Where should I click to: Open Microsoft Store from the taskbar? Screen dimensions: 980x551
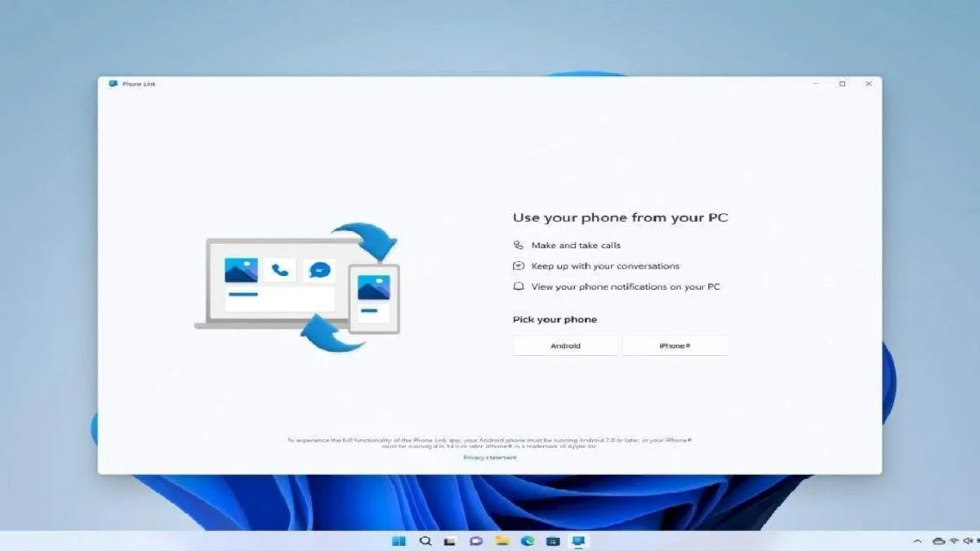point(554,541)
